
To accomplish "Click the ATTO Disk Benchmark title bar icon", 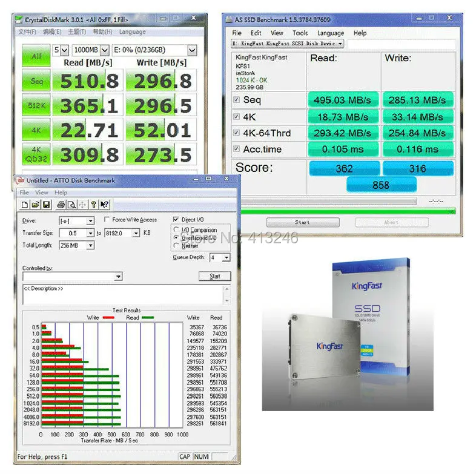I will pyautogui.click(x=21, y=180).
